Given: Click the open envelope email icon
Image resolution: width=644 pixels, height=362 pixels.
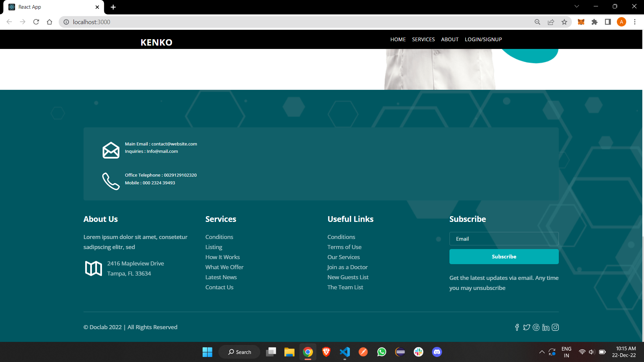Looking at the screenshot, I should [111, 150].
